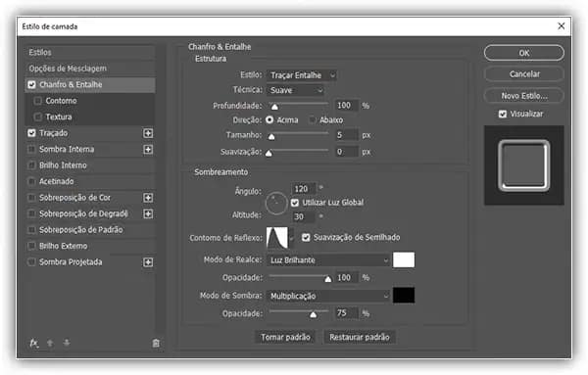Open the Estilo dropdown showing Traçar Entalhe
The image size is (588, 375).
[302, 75]
